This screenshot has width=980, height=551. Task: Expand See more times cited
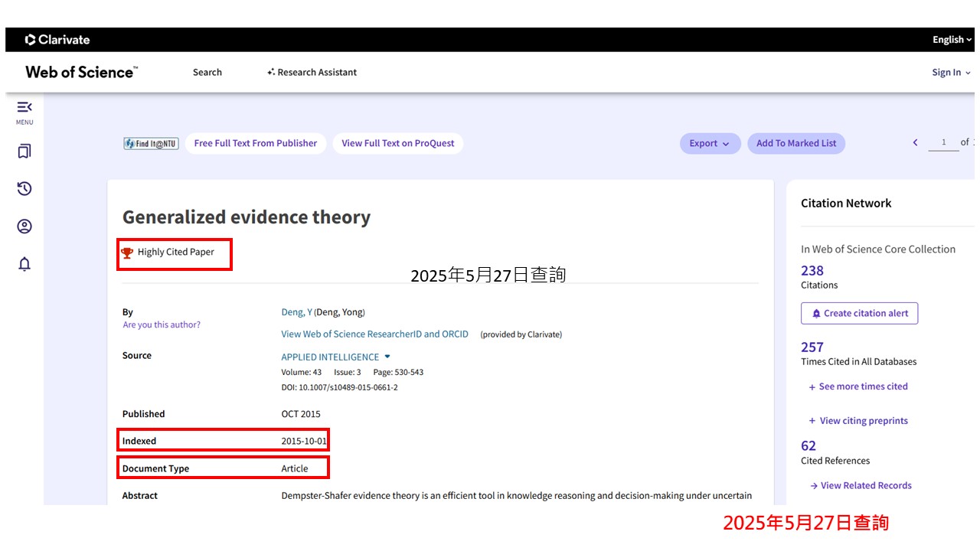pos(858,386)
